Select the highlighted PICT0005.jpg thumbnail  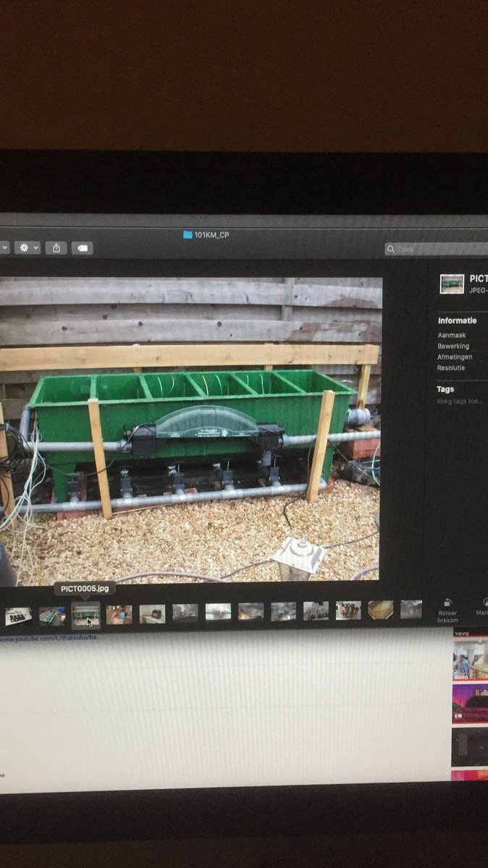click(85, 614)
